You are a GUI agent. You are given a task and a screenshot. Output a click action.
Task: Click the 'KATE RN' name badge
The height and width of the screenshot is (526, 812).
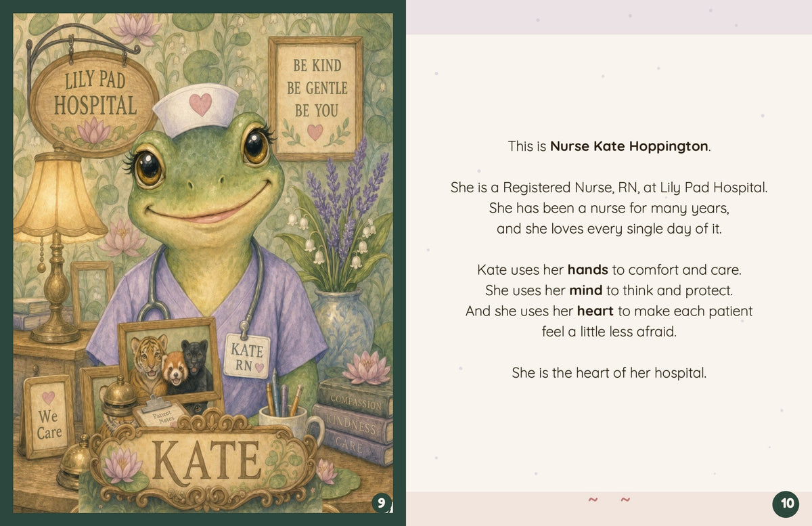coord(246,356)
